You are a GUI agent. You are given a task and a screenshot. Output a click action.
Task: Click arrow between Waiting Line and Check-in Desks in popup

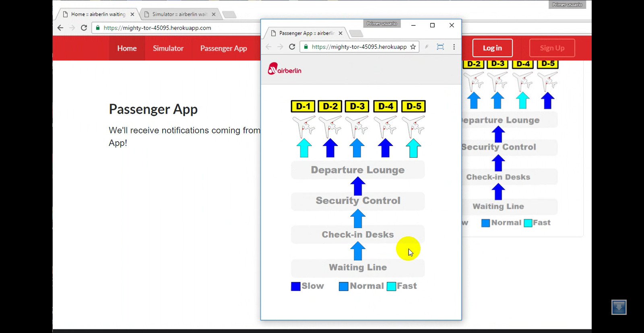(358, 251)
